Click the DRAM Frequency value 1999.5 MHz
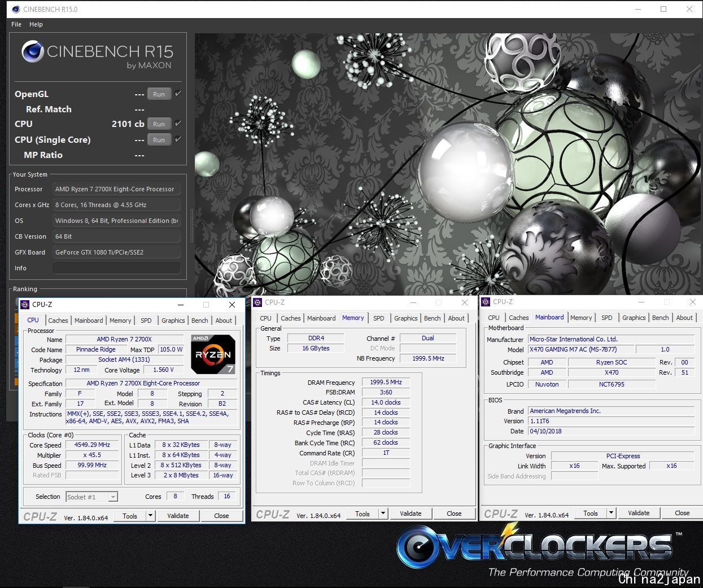The width and height of the screenshot is (703, 588). pos(386,382)
